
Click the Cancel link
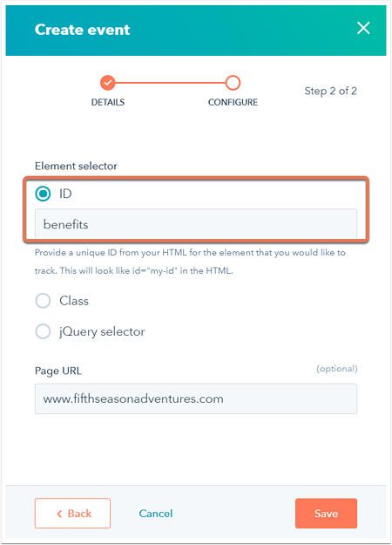(156, 514)
